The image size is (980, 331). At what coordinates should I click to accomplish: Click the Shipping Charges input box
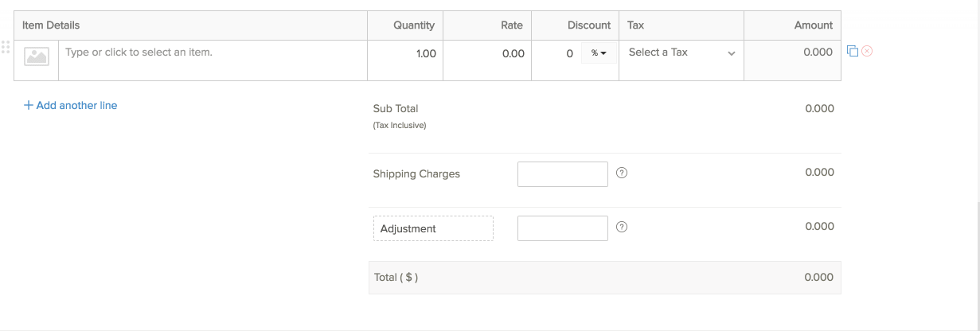[x=562, y=173]
